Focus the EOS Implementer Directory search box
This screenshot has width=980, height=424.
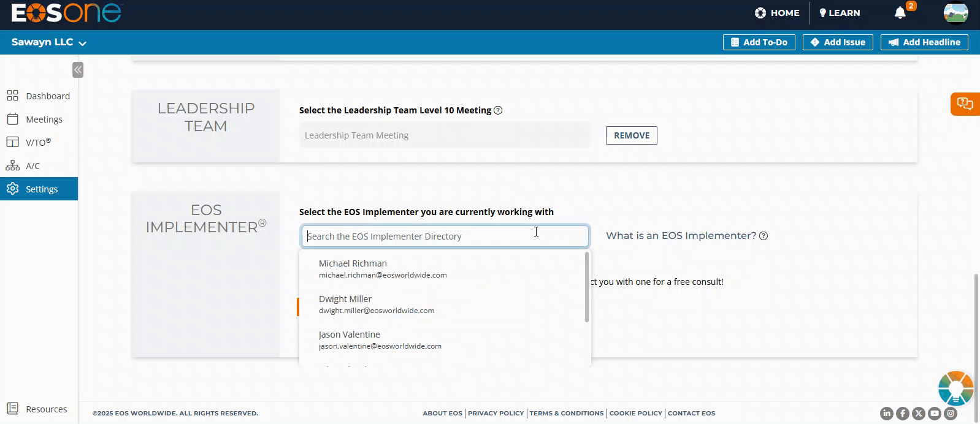coord(445,237)
